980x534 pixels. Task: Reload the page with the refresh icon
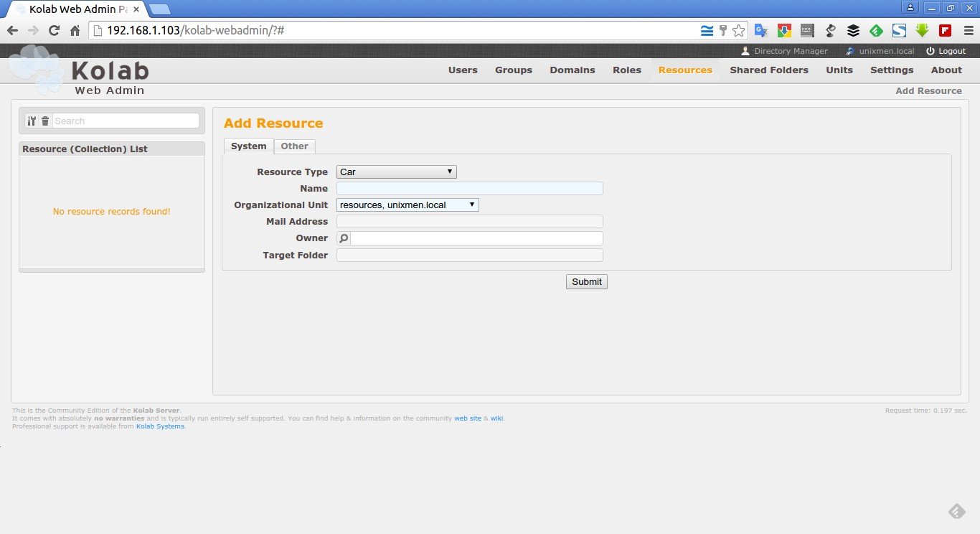pyautogui.click(x=54, y=31)
